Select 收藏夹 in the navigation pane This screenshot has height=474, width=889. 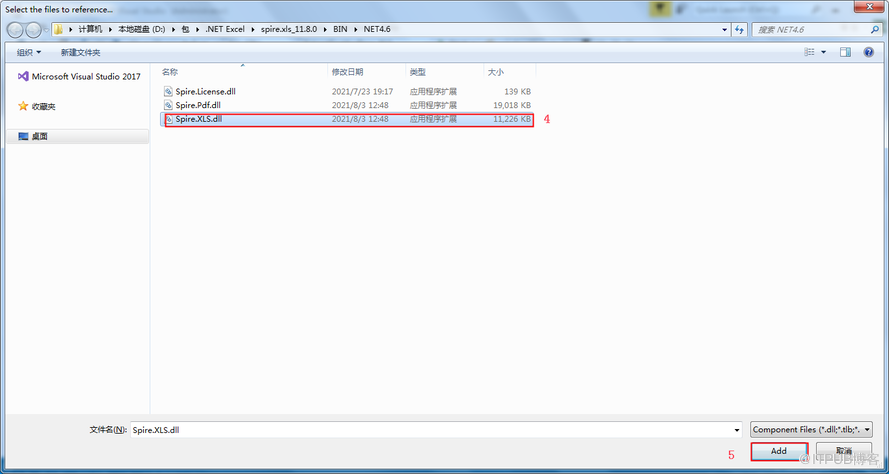coord(37,107)
